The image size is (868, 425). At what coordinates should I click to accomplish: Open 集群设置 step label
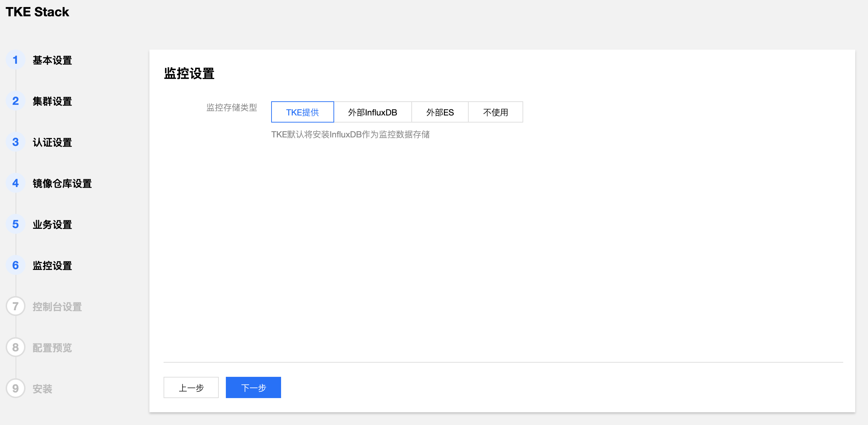point(52,101)
